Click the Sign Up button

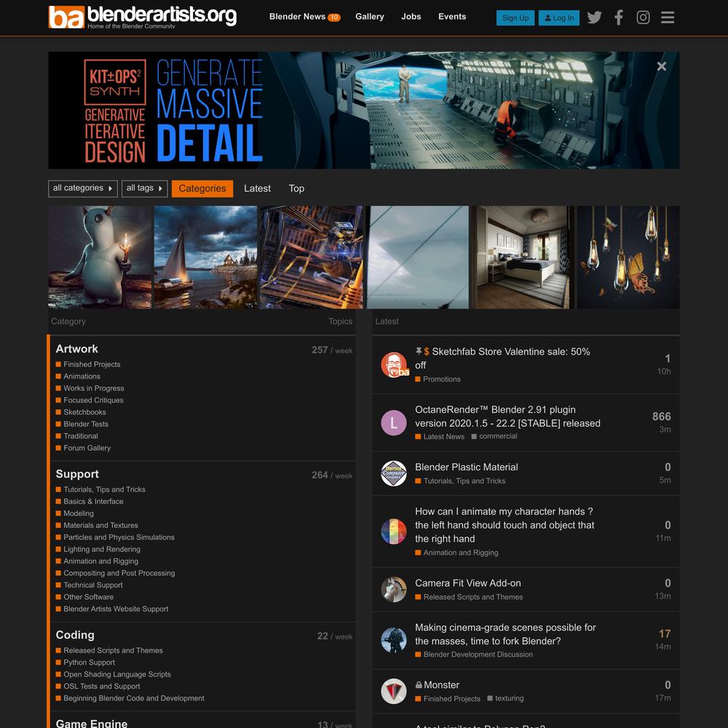(x=515, y=17)
